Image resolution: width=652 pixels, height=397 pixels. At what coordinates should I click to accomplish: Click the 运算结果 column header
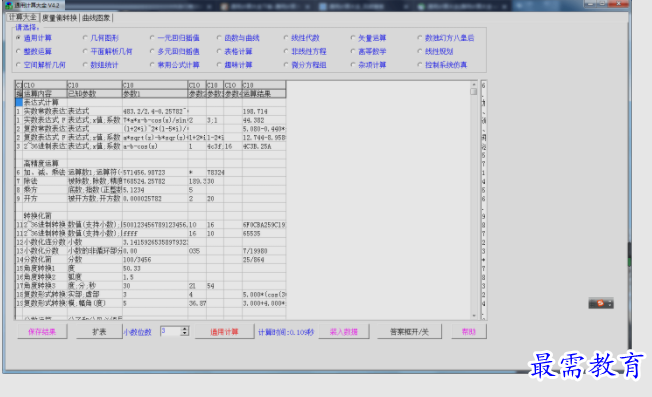(x=264, y=94)
